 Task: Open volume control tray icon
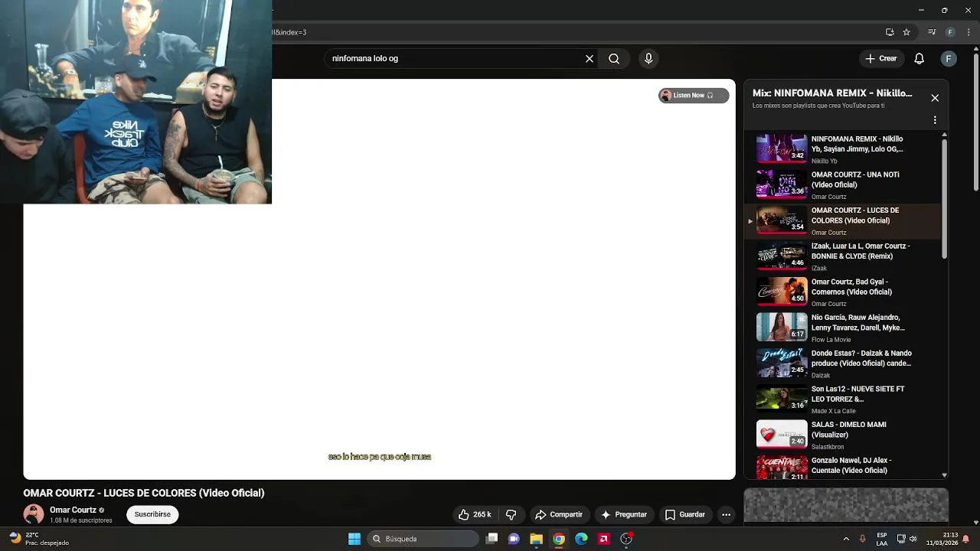point(913,539)
